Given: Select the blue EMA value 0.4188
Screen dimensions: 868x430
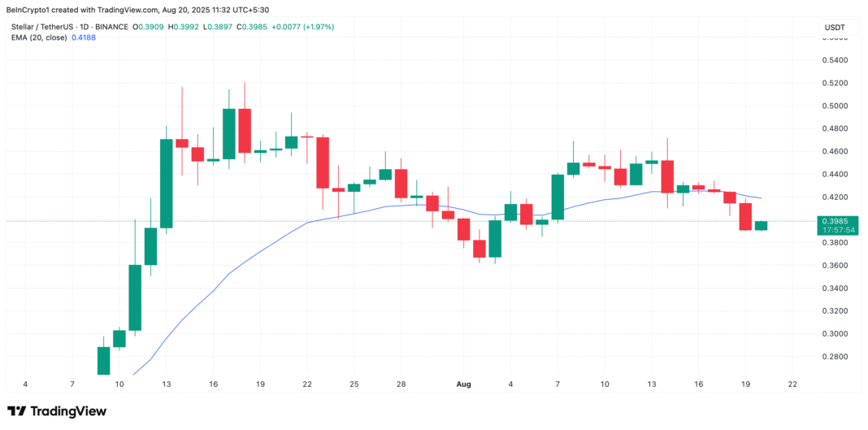Looking at the screenshot, I should [84, 37].
